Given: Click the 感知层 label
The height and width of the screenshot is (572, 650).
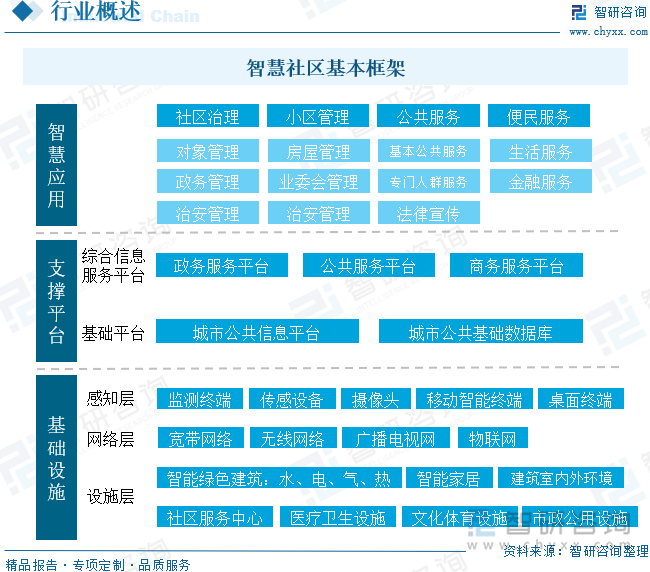Looking at the screenshot, I should click(110, 398).
